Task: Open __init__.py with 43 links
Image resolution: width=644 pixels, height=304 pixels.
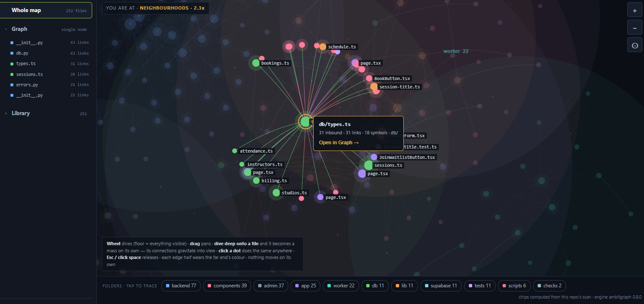Action: pos(49,43)
